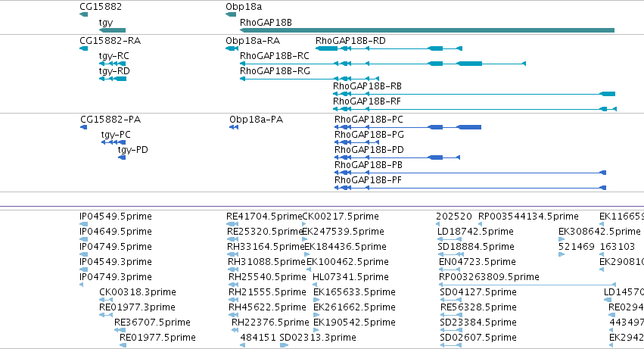Screen dimensions: 644x349
Task: Select the tgy-RD transcript label
Action: tap(114, 71)
